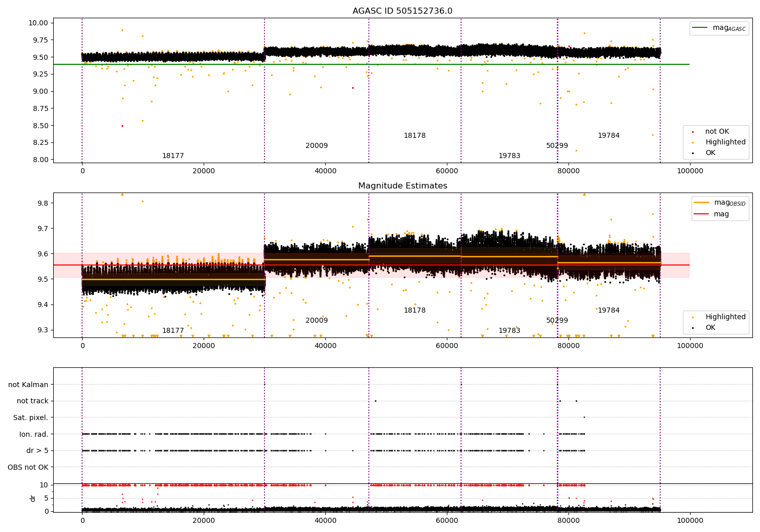Click the 40000 x-tick under the middle plot
The height and width of the screenshot is (532, 760).
pyautogui.click(x=325, y=346)
